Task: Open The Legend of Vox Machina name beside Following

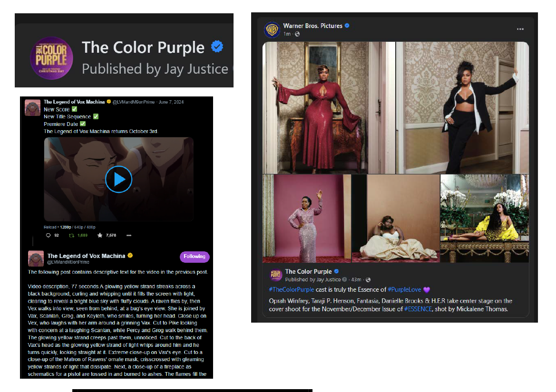Action: click(x=86, y=256)
